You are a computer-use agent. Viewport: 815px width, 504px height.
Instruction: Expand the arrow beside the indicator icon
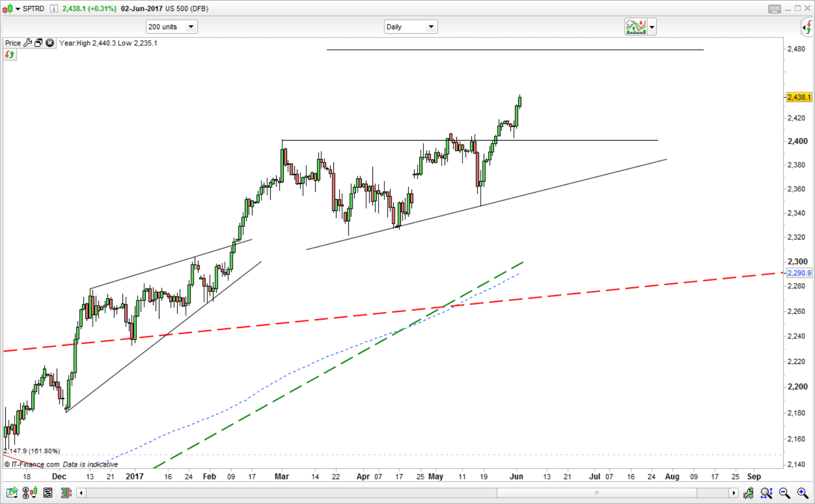click(x=651, y=27)
